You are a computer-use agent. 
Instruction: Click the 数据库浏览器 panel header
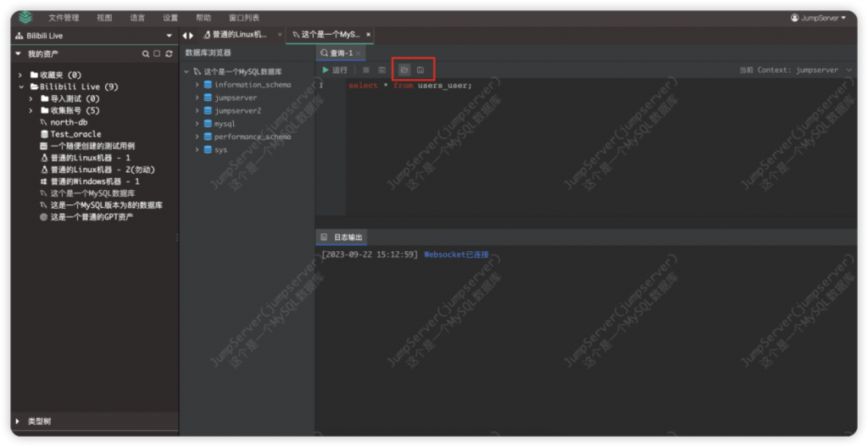(209, 53)
